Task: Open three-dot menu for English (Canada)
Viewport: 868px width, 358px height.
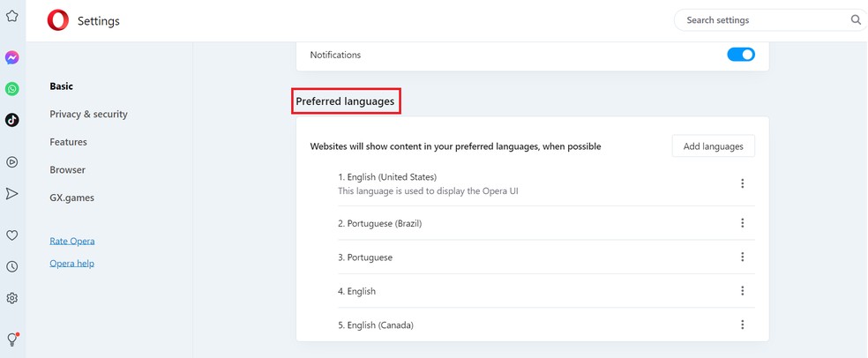Action: (x=742, y=324)
